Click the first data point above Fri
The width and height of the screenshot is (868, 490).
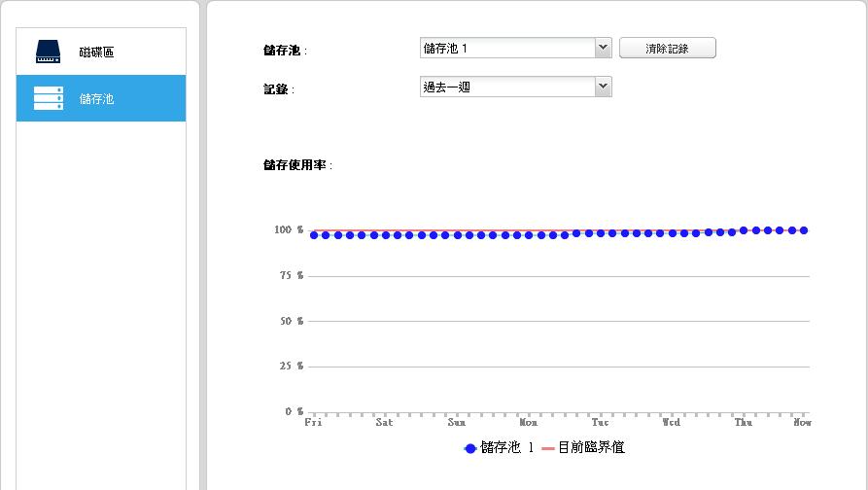tap(314, 235)
